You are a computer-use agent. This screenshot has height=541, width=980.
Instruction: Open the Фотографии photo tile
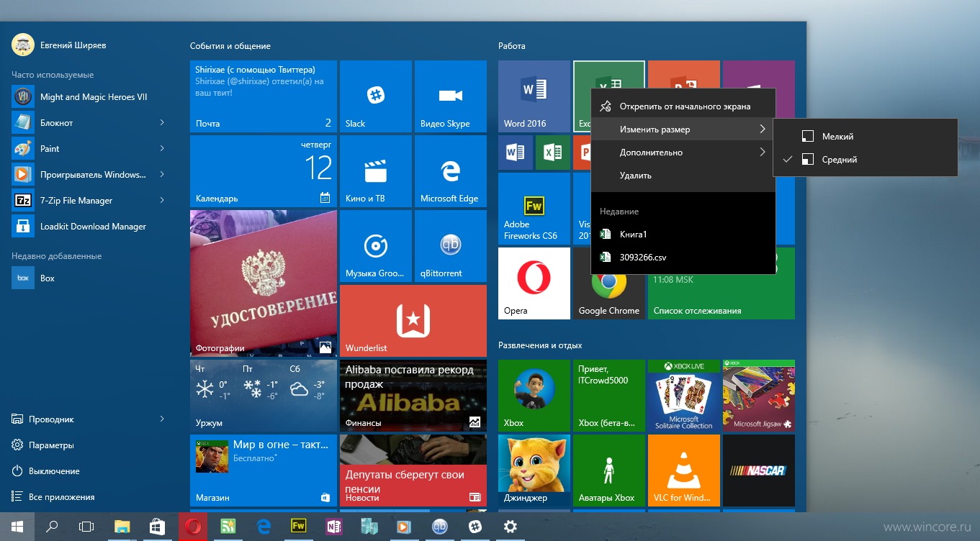[x=264, y=283]
